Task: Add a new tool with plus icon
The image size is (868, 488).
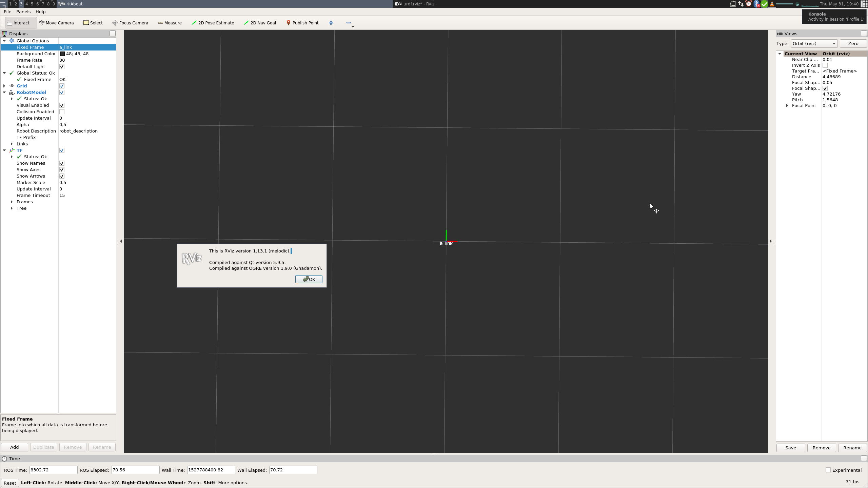Action: pos(331,23)
